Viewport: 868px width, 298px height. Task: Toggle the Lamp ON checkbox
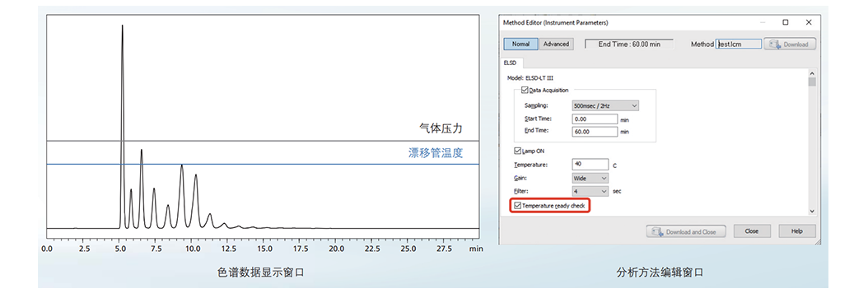518,151
